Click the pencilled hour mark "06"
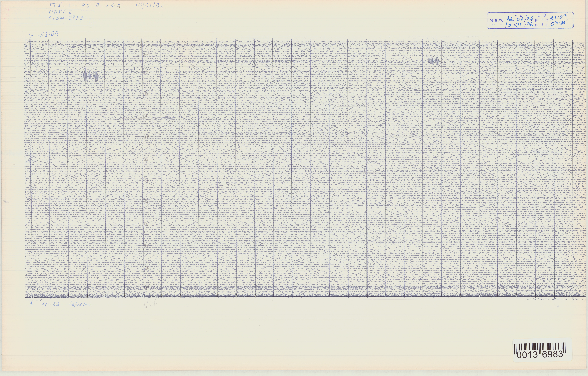This screenshot has height=376, width=588. (x=146, y=224)
